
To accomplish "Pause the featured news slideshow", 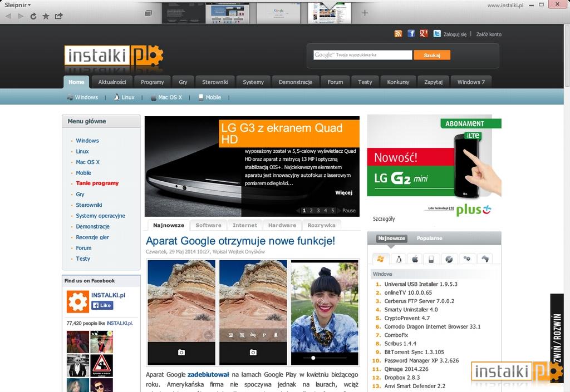I will click(x=348, y=211).
